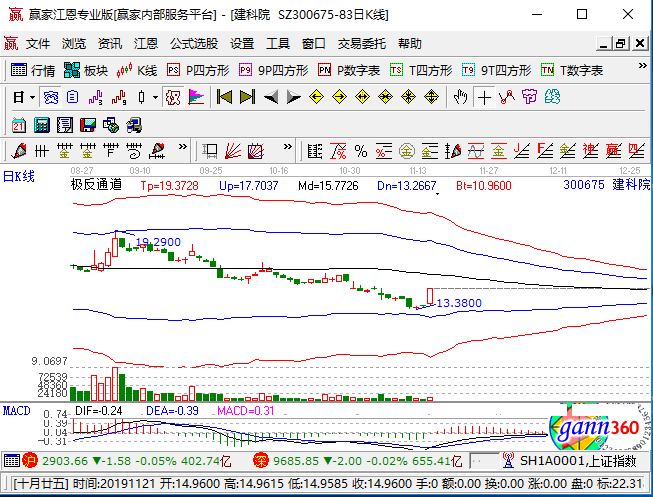The width and height of the screenshot is (653, 497).
Task: Click the 日K线 chart label
Action: (19, 177)
